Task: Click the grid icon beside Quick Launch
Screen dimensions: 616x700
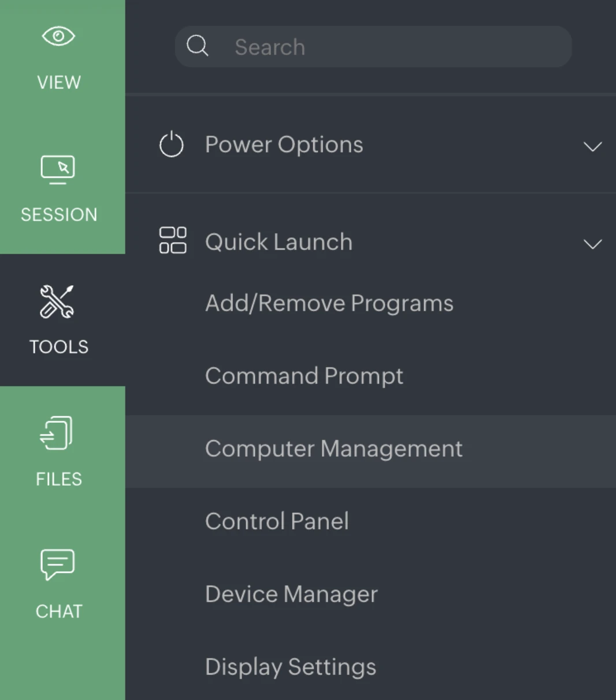Action: [x=172, y=241]
